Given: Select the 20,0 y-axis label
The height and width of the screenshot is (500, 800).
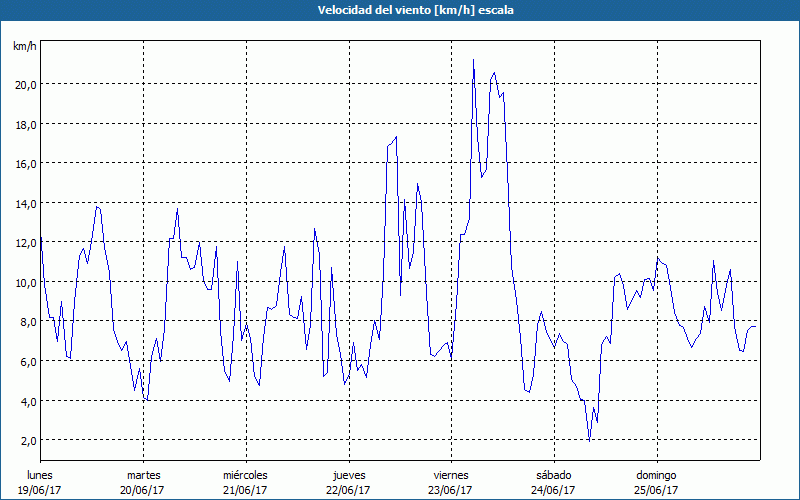Looking at the screenshot, I should pos(25,85).
